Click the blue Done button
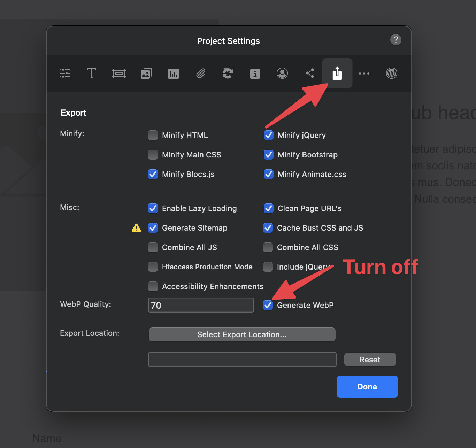This screenshot has width=476, height=448. [x=367, y=387]
